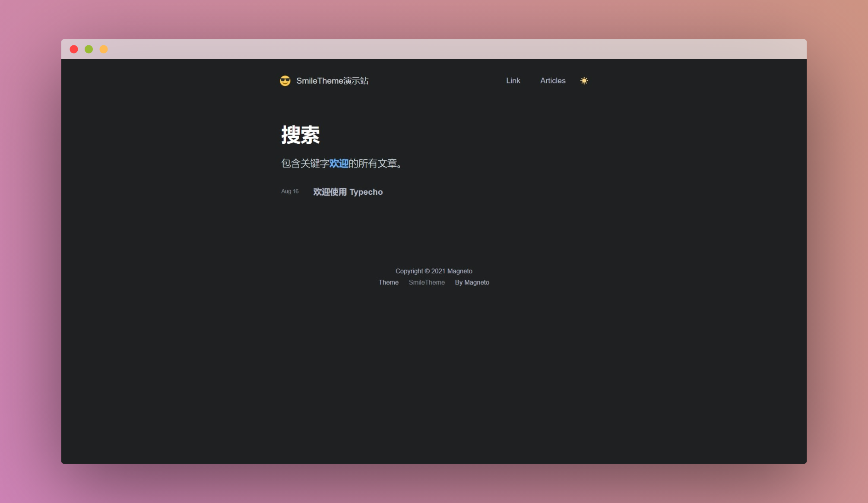Open the Link menu item
This screenshot has height=503, width=868.
pos(513,81)
